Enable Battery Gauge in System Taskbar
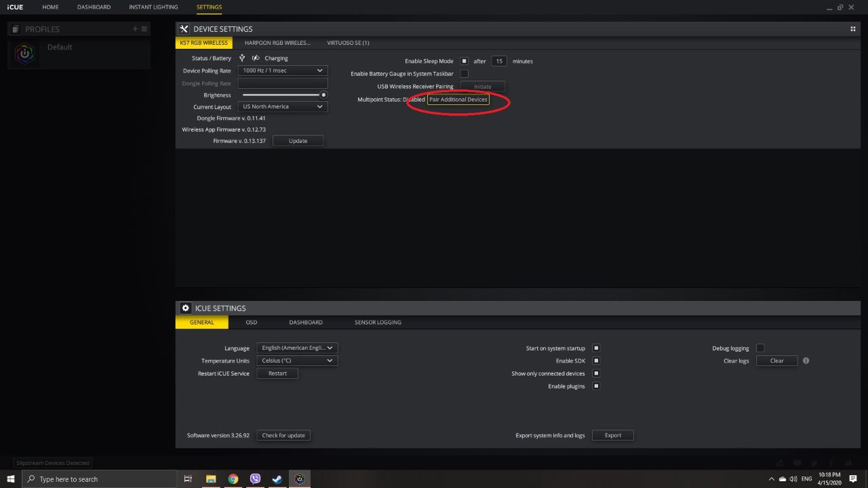Viewport: 868px width, 488px height. [465, 73]
